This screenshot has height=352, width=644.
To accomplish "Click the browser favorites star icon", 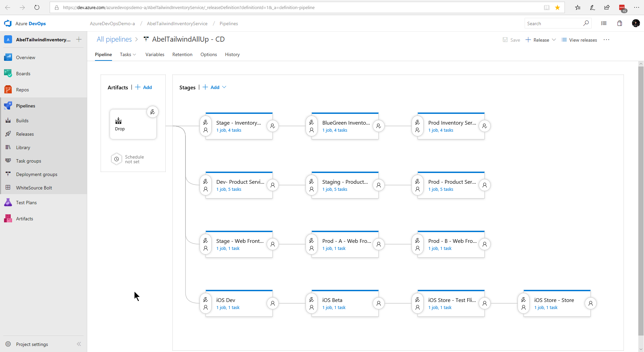I will pos(557,7).
